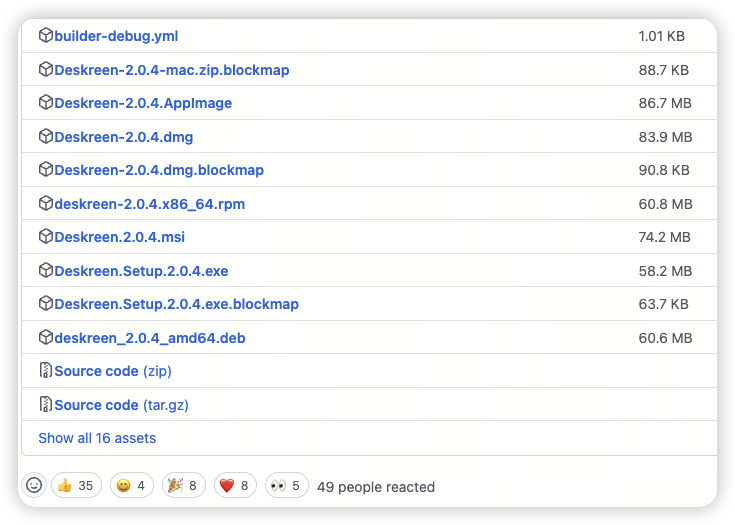The image size is (735, 525).
Task: Expand the list with Show all 16 assets
Action: pyautogui.click(x=97, y=438)
